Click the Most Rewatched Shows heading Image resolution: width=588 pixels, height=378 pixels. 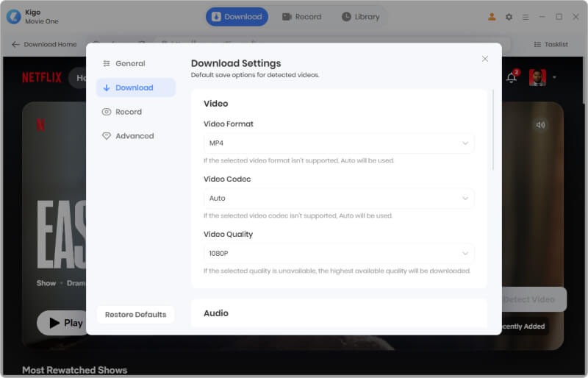(x=75, y=370)
